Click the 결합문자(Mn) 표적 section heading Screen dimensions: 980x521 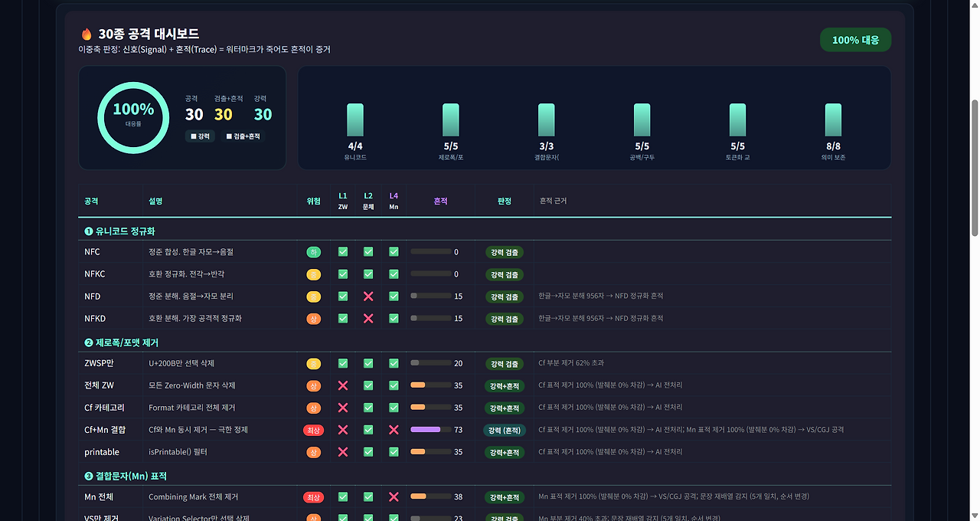point(126,477)
